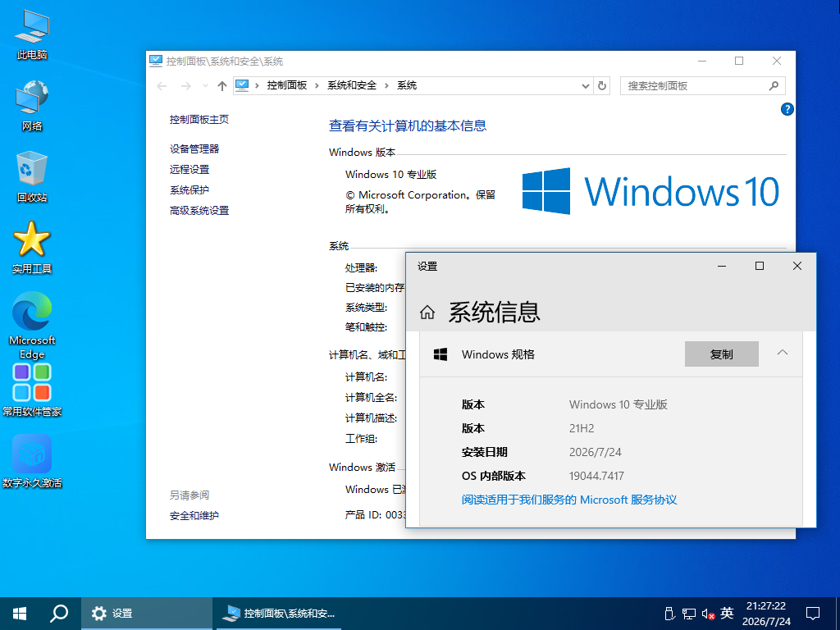Image resolution: width=840 pixels, height=630 pixels.
Task: Click the 查看有关计算机的基本信息 heading
Action: (x=408, y=126)
